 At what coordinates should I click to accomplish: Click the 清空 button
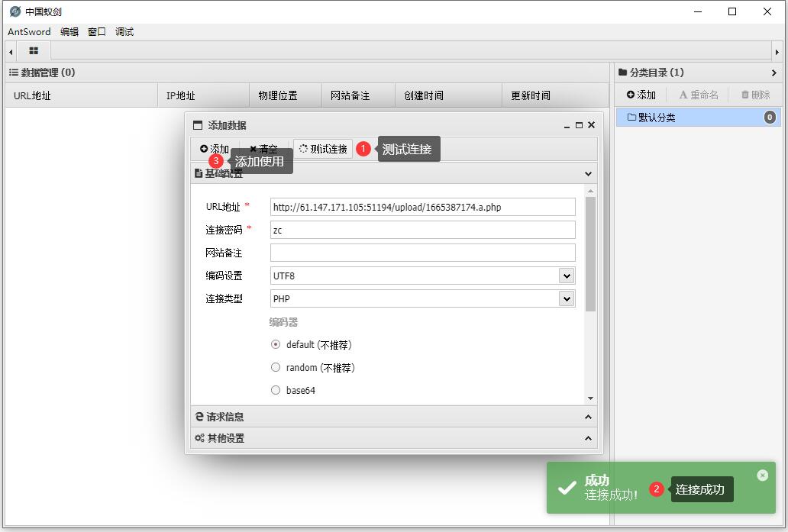tap(263, 149)
